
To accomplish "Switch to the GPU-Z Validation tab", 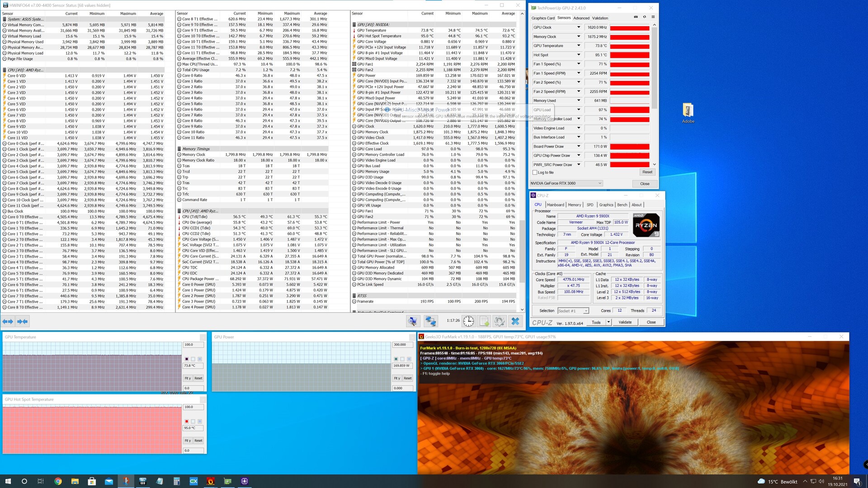I will click(600, 18).
